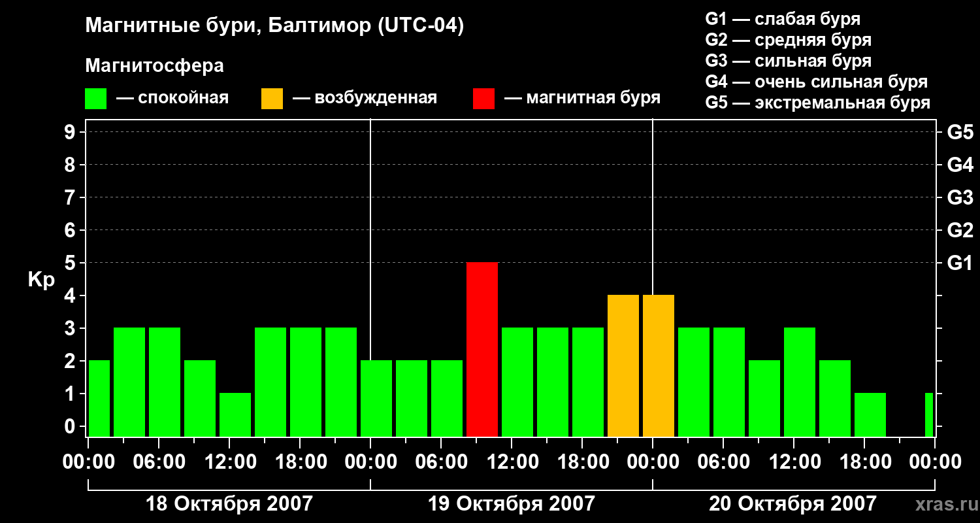
Task: Click the Kp 1 green bar on 18 October
Action: [x=235, y=414]
